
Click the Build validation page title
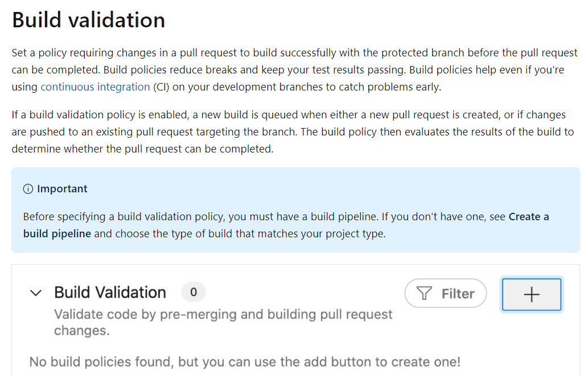tap(88, 20)
